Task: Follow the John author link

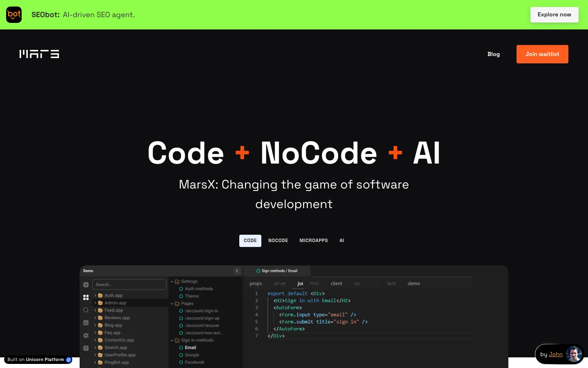Action: pos(556,354)
